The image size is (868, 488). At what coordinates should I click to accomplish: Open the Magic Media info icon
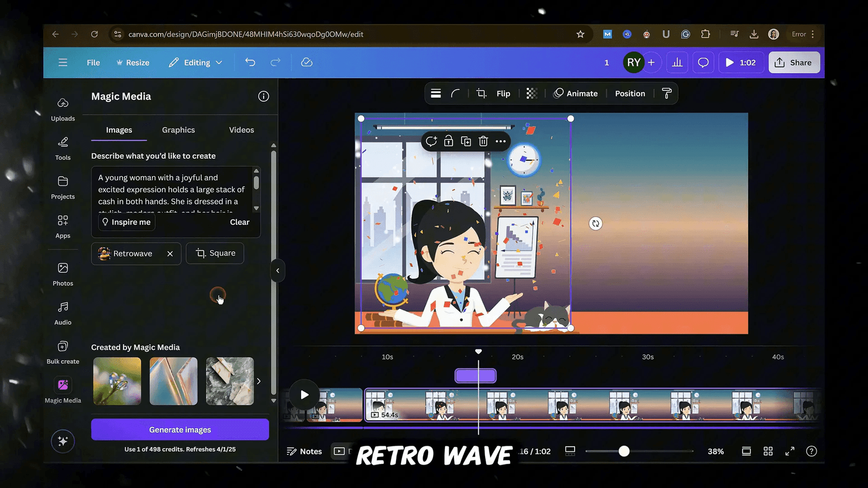[x=264, y=97]
